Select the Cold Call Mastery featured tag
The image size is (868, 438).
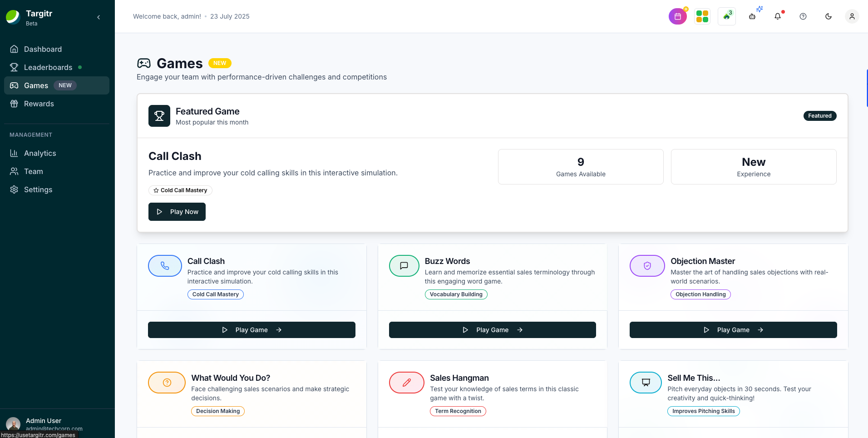click(180, 190)
